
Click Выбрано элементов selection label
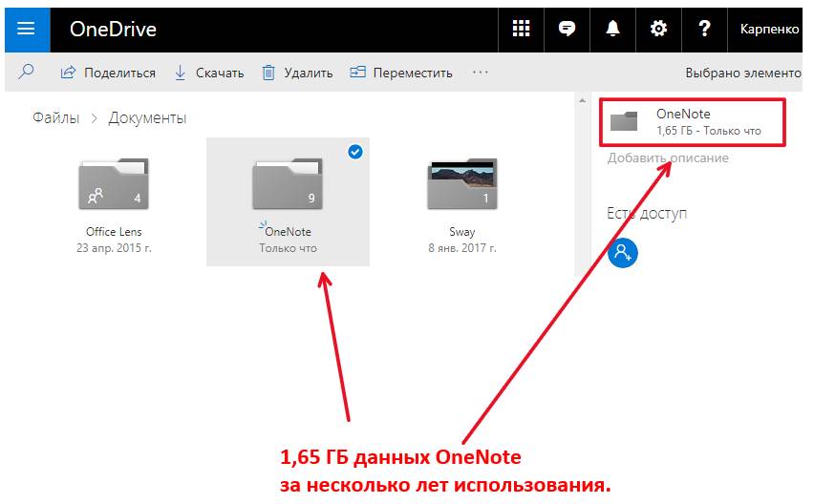[743, 73]
